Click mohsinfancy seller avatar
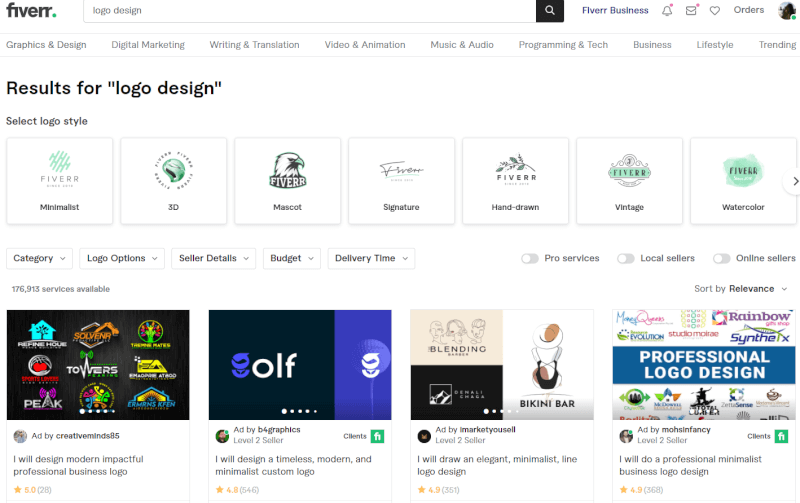The image size is (800, 503). coord(626,436)
